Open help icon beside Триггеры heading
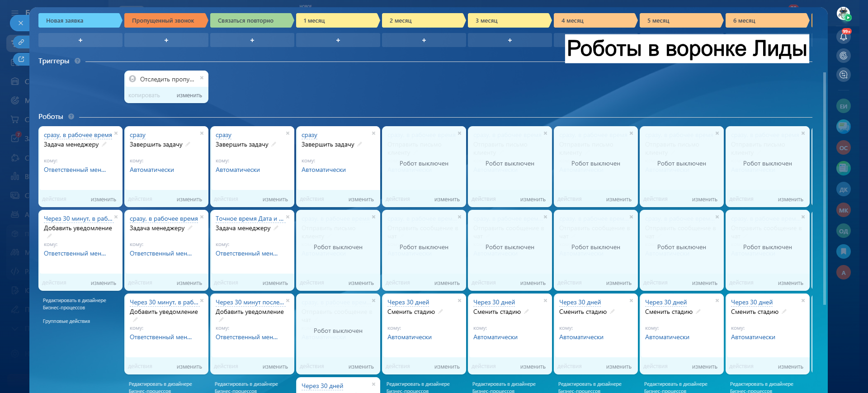 [77, 61]
